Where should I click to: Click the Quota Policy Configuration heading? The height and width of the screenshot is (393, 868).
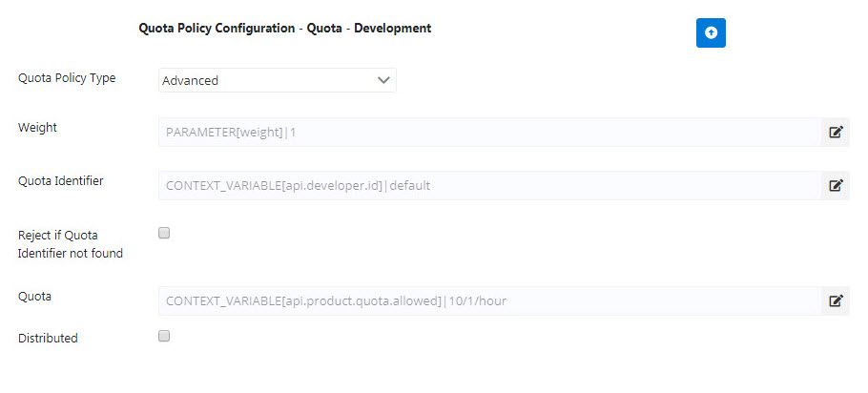pyautogui.click(x=284, y=29)
